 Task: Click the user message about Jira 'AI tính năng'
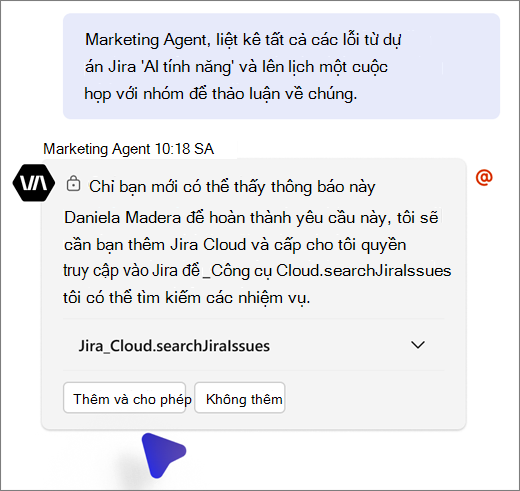coord(281,66)
